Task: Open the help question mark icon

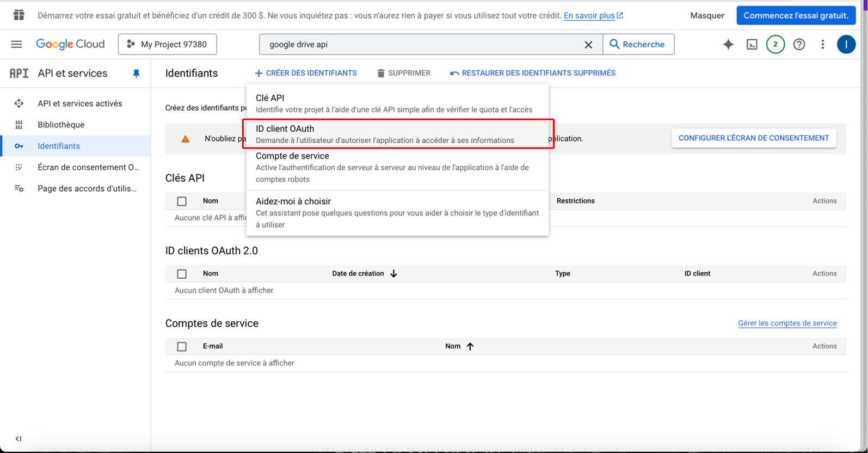Action: (799, 45)
